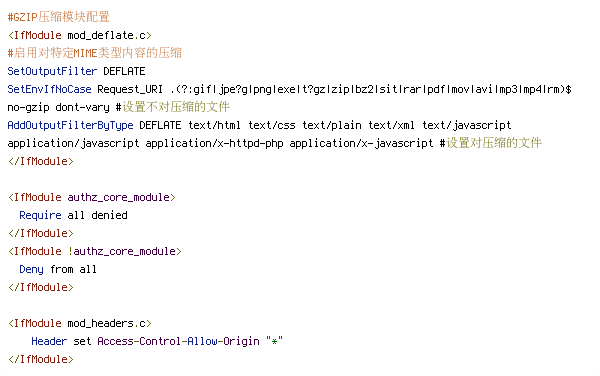Viewport: 600px width, 376px height.
Task: Click application/x-httpd-php MIME type
Action: point(214,143)
